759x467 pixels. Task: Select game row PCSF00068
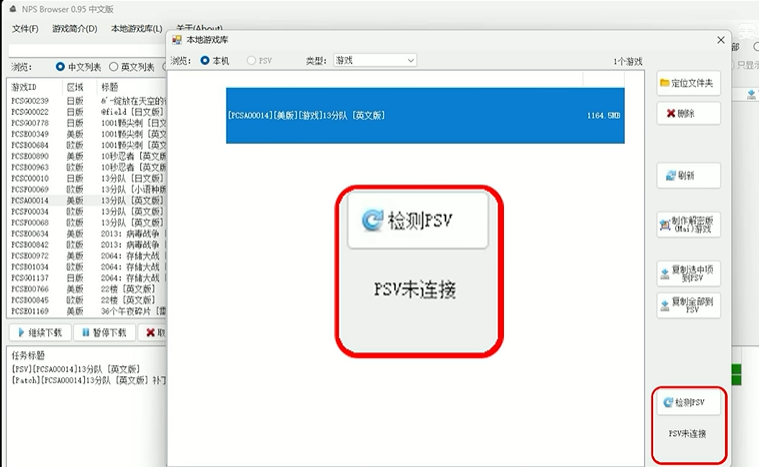(87, 223)
